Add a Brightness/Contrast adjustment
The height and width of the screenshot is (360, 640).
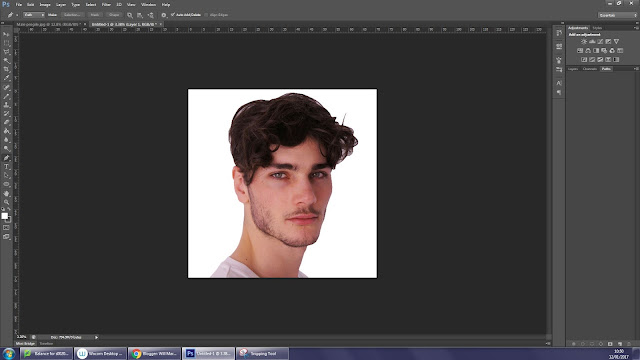point(584,42)
